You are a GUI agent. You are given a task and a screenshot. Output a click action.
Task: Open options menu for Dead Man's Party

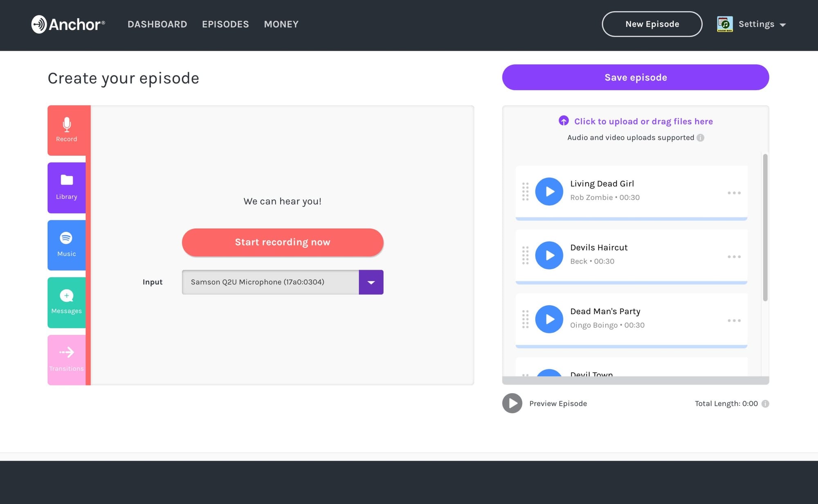click(734, 320)
